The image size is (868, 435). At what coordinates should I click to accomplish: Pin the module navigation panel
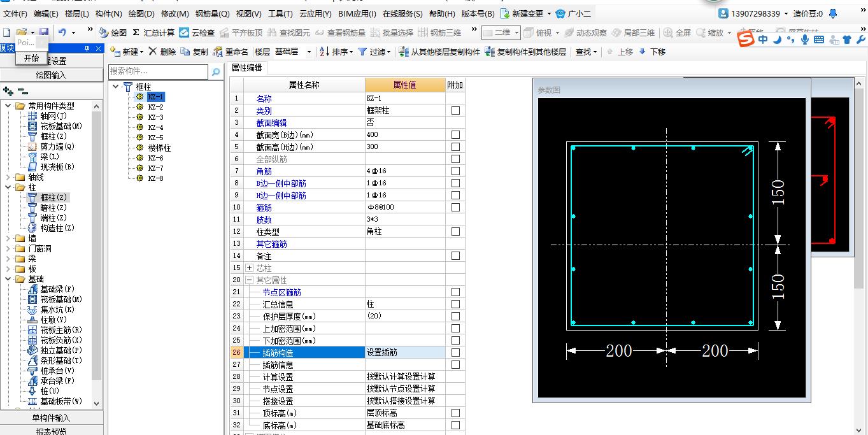pyautogui.click(x=87, y=48)
